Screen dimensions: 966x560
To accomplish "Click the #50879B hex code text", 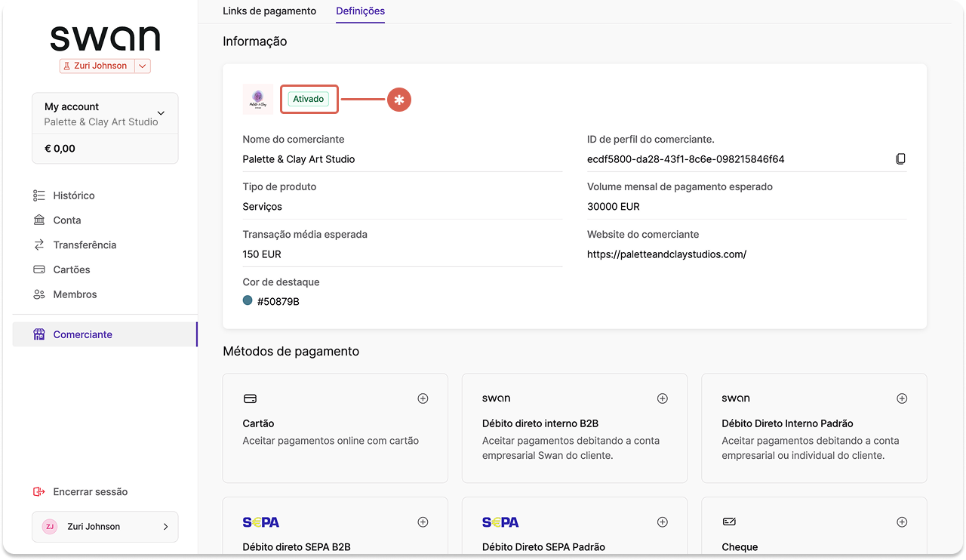I will [278, 302].
